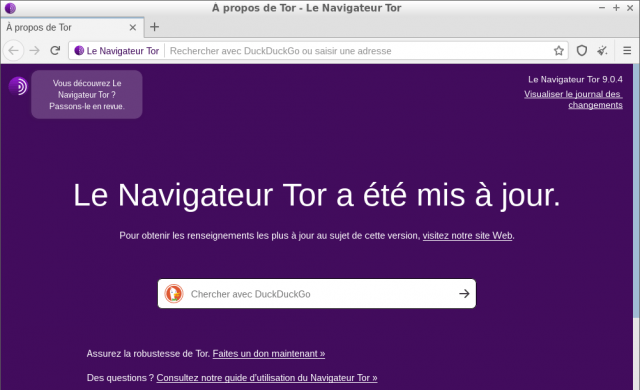This screenshot has height=390, width=640.
Task: Bookmark this page with the star icon
Action: (558, 51)
